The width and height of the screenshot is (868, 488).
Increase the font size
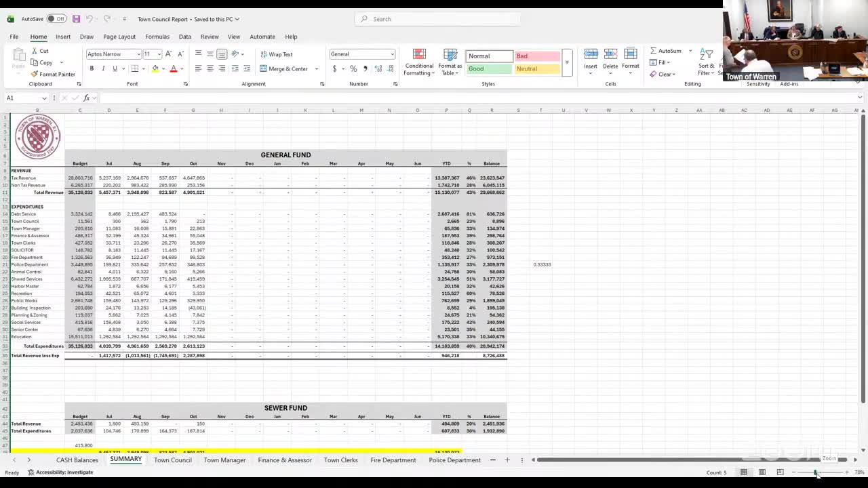pos(169,54)
